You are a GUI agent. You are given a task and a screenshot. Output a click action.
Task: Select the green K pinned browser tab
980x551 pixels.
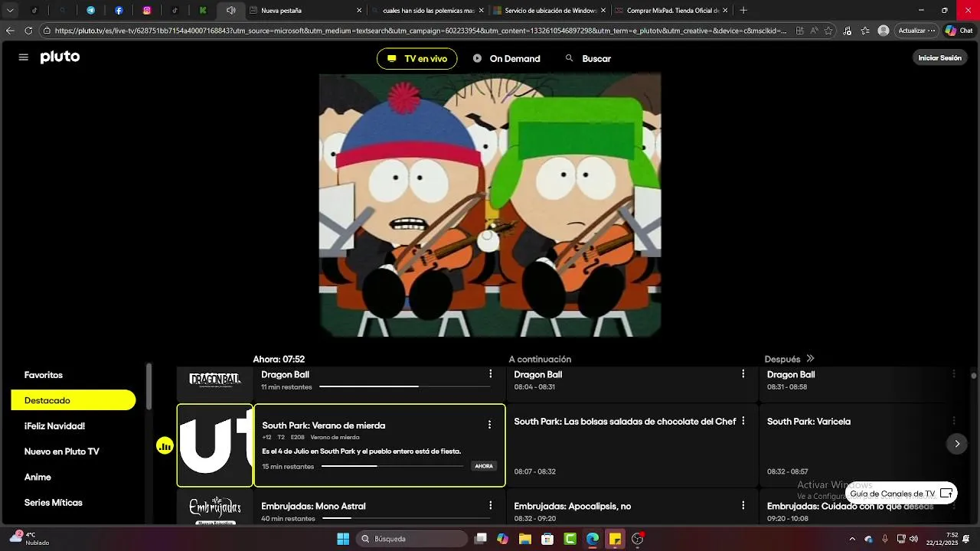[x=203, y=11]
